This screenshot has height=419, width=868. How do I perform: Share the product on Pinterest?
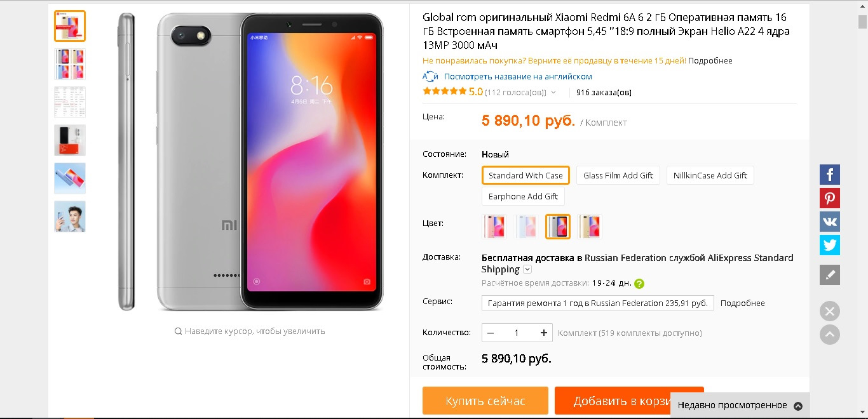(830, 198)
